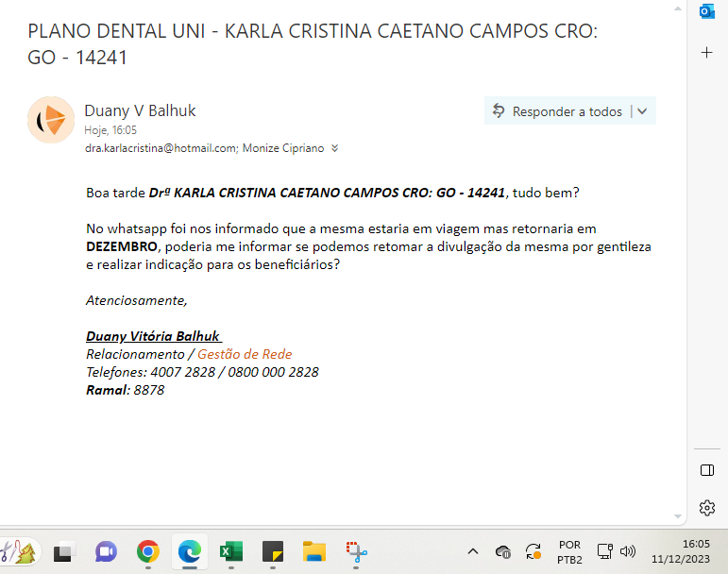Image resolution: width=728 pixels, height=574 pixels.
Task: Open dropdown arrow beside Responder a todos
Action: pos(642,111)
